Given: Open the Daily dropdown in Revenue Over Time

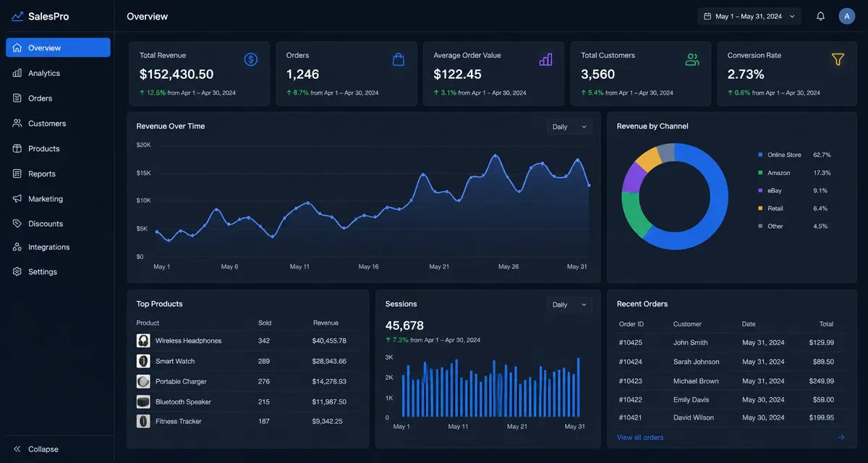Looking at the screenshot, I should tap(569, 127).
